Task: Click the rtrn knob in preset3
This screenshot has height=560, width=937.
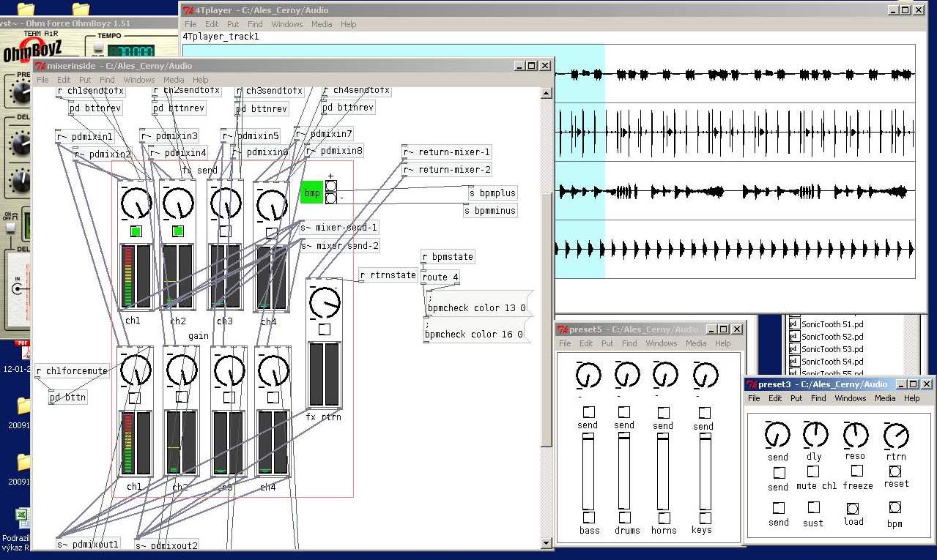Action: (895, 436)
